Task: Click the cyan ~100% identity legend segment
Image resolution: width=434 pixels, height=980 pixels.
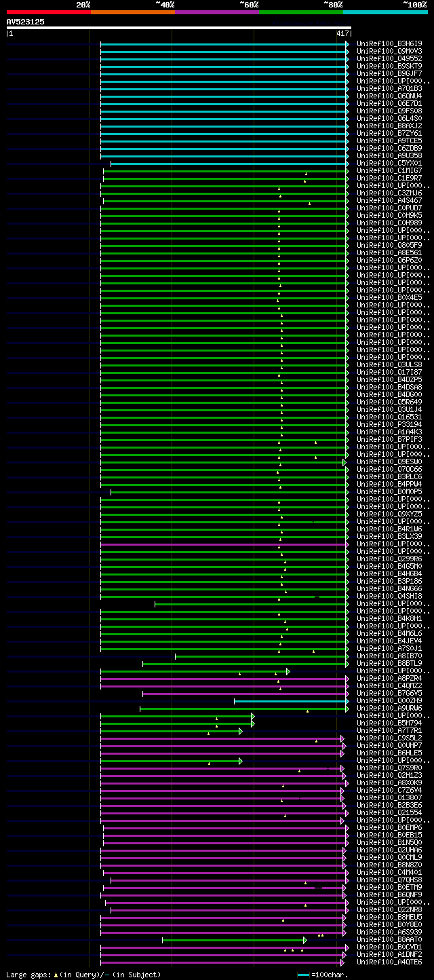Action: click(x=384, y=12)
